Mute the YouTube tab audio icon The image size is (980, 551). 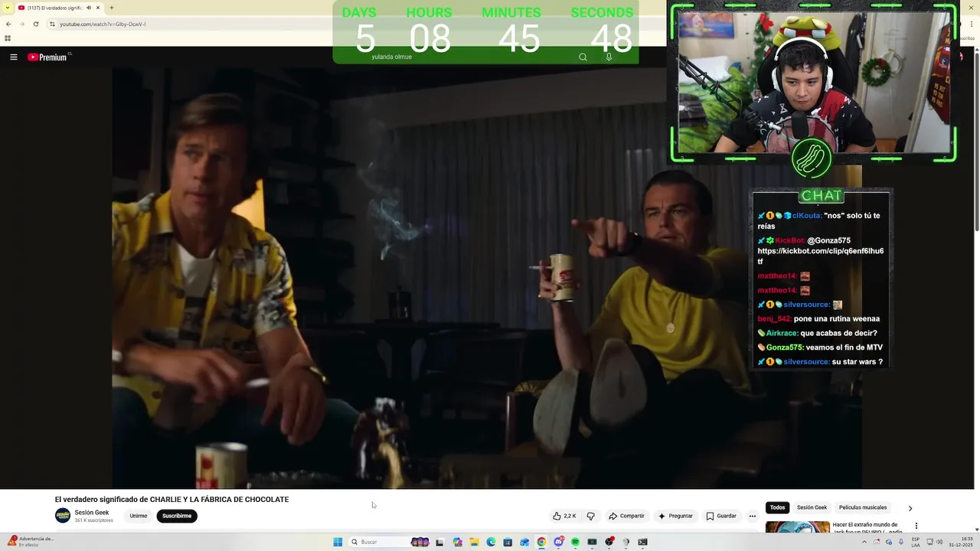(x=88, y=8)
